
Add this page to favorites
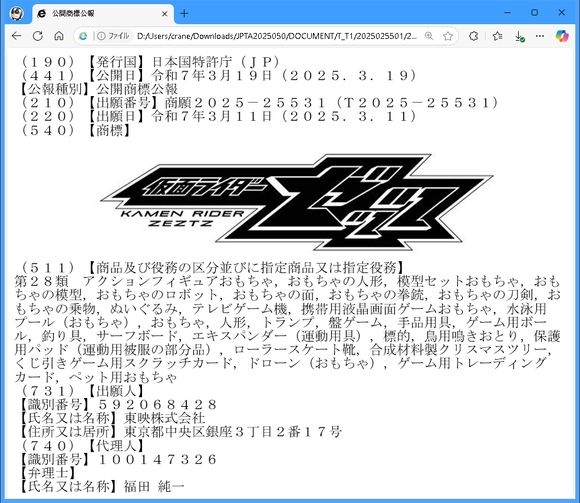coord(448,36)
